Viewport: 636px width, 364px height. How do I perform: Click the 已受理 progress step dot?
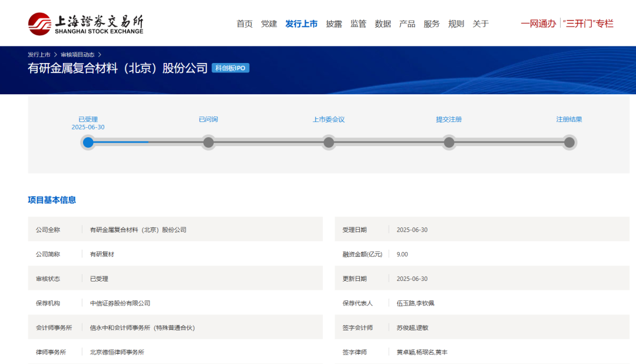pos(88,143)
